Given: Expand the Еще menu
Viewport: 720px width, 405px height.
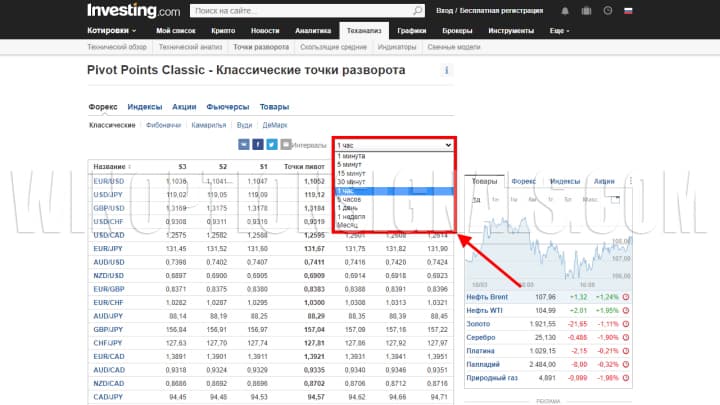Looking at the screenshot, I should 559,31.
